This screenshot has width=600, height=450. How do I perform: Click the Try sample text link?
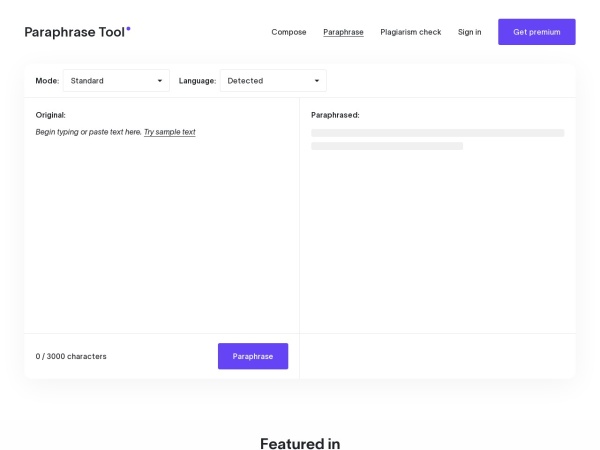pos(170,132)
